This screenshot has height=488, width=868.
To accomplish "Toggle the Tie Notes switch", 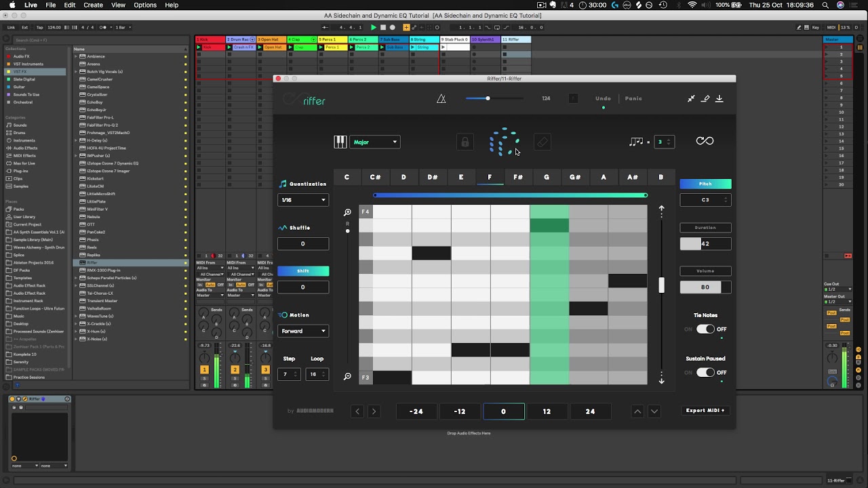I will [705, 329].
